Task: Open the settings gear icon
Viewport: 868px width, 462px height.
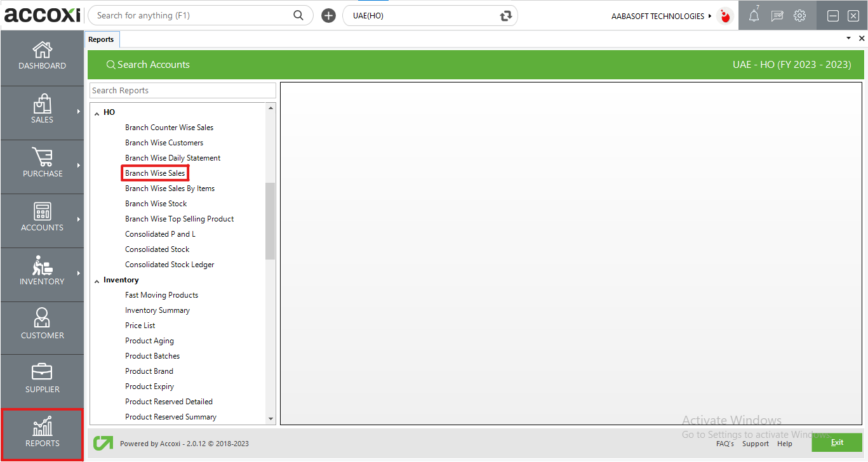Action: click(800, 16)
